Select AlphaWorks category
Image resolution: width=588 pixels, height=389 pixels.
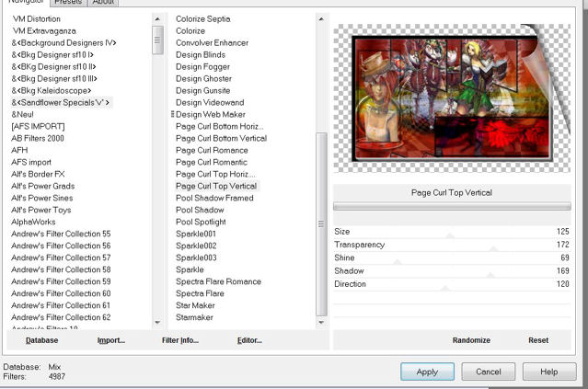click(33, 222)
